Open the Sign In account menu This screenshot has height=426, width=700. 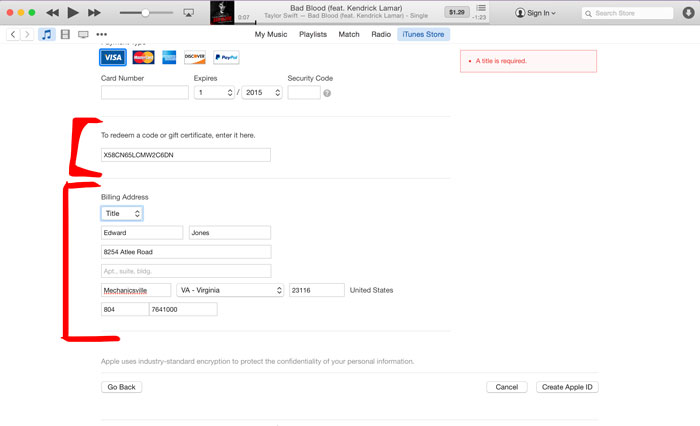coord(535,13)
